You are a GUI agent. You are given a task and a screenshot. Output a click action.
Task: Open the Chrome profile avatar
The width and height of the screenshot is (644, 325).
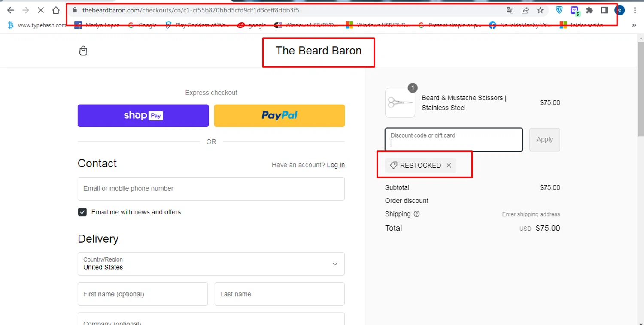[620, 10]
